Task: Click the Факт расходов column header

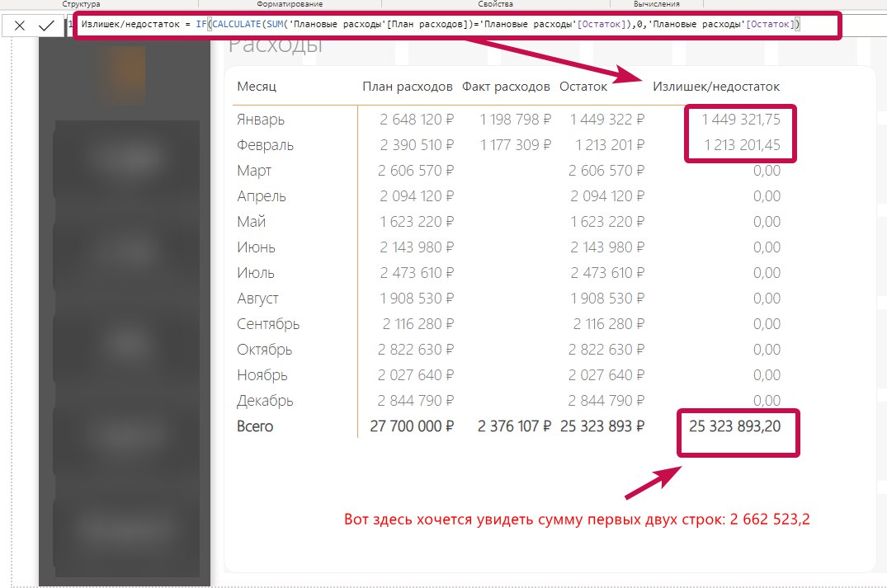Action: pos(506,87)
